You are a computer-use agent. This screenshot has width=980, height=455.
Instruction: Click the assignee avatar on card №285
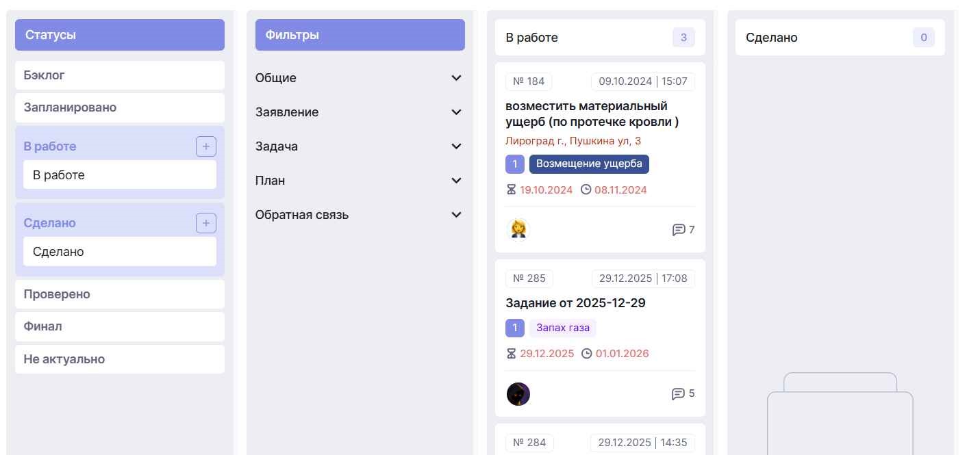click(x=518, y=393)
